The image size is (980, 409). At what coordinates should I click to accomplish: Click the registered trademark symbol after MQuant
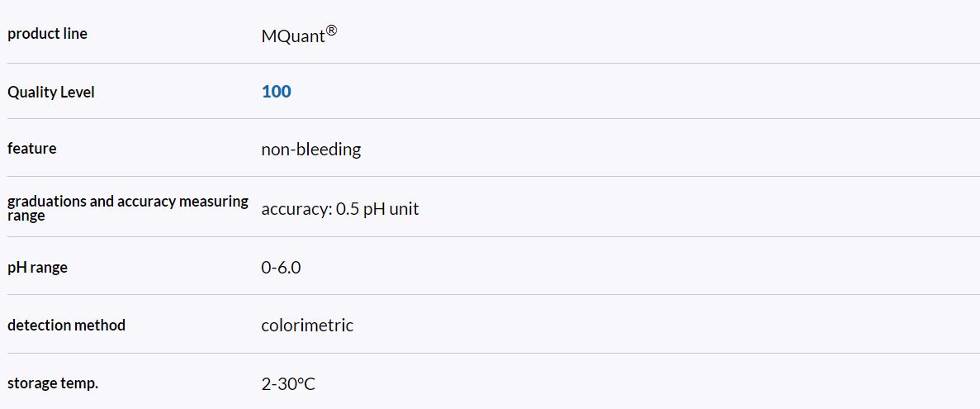[x=331, y=31]
